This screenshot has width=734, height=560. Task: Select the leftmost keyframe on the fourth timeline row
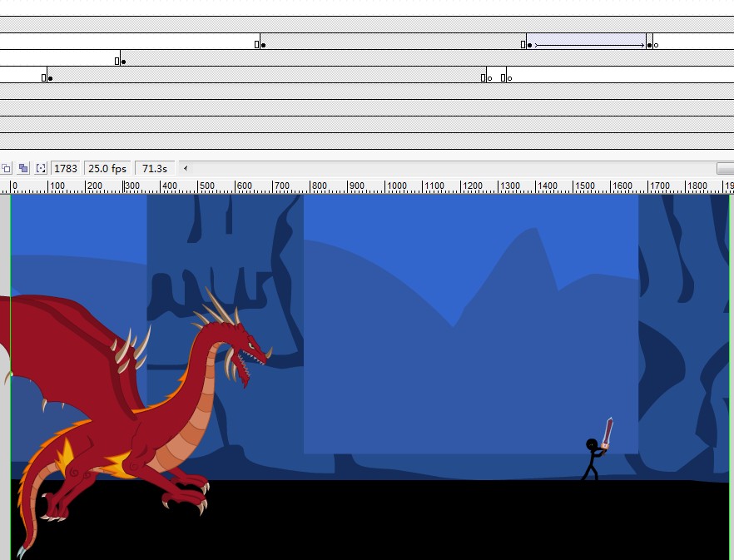(x=49, y=78)
